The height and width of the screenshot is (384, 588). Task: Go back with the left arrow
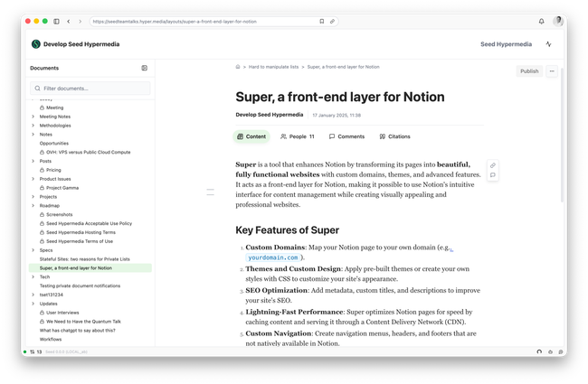[x=69, y=22]
